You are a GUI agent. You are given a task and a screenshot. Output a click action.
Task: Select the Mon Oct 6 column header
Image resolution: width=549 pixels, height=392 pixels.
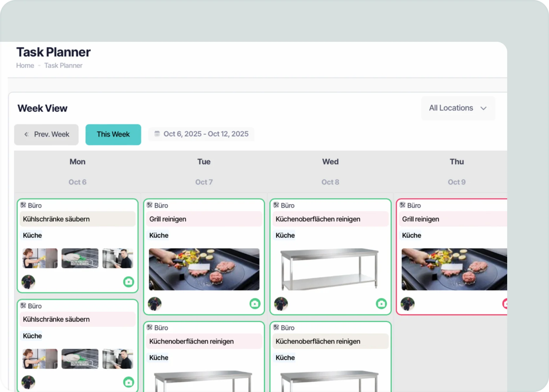point(77,172)
